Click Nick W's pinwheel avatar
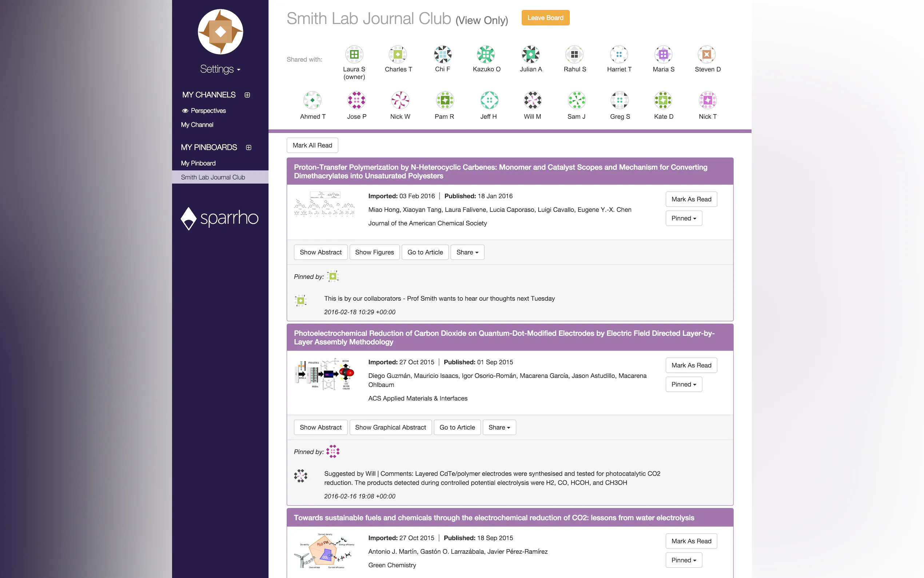Screen dimensions: 924x578 (x=400, y=100)
